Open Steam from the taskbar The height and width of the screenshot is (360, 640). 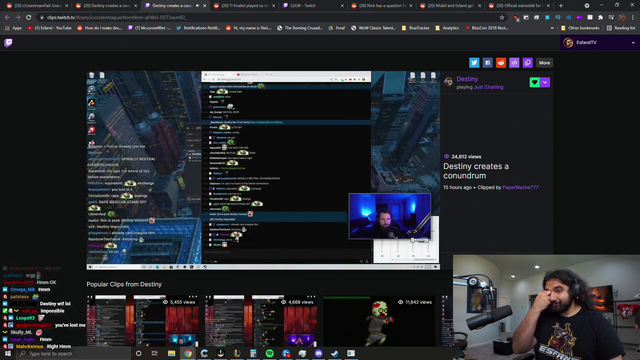click(x=335, y=353)
